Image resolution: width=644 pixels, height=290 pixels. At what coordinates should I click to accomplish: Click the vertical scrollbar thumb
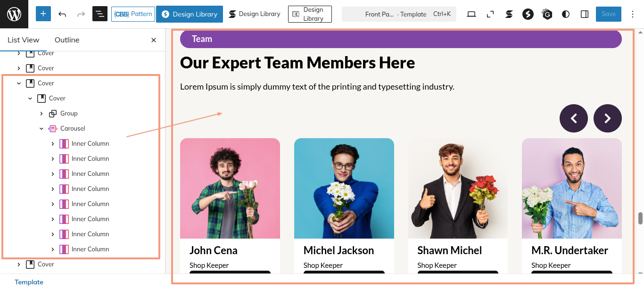pos(640,218)
